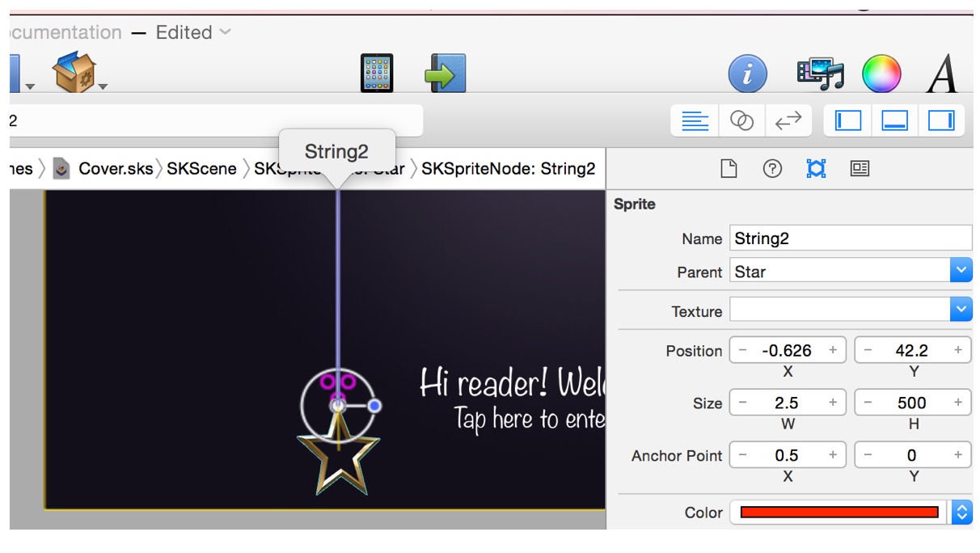Toggle the Navigator panel
The height and width of the screenshot is (553, 980).
(848, 121)
